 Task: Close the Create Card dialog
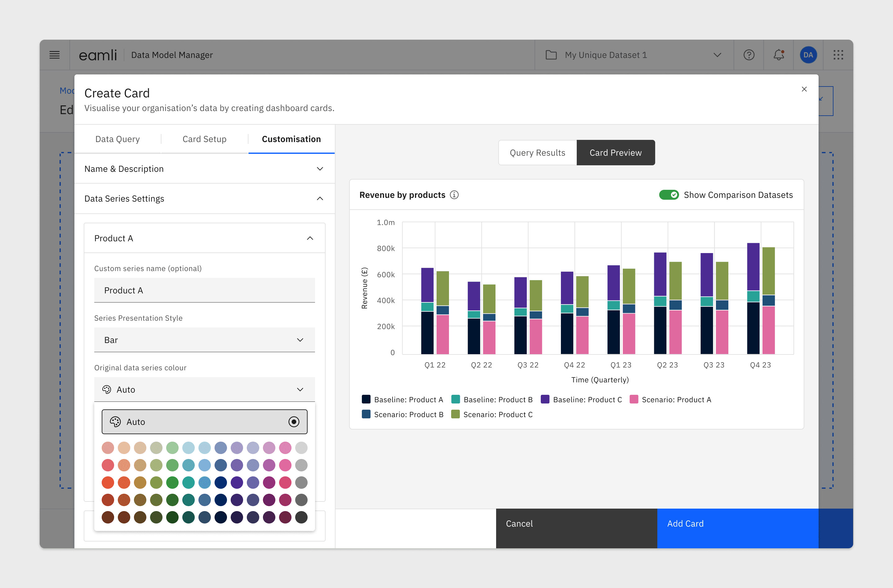(x=804, y=89)
